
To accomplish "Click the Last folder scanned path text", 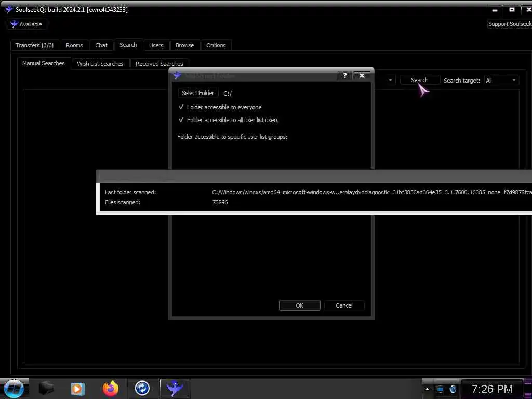I will (372, 192).
